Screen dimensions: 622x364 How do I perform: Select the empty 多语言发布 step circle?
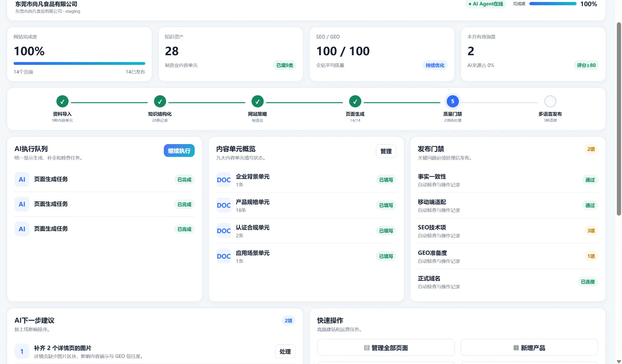550,101
